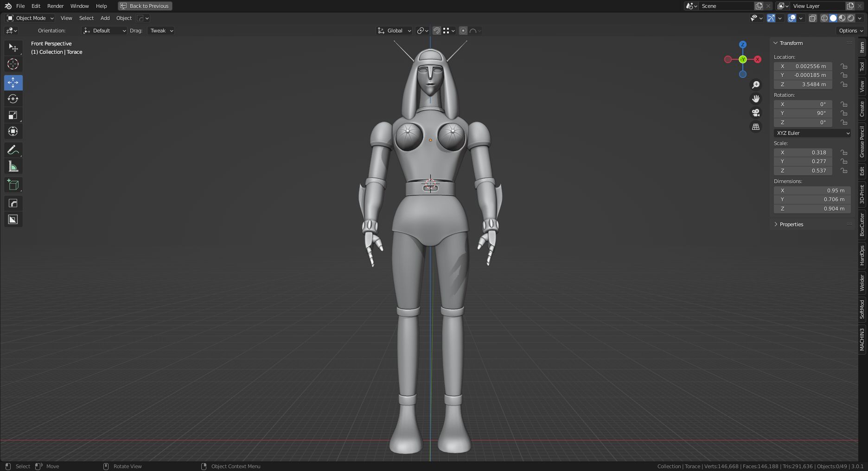Screen dimensions: 868x471
Task: Open the viewport Object menu
Action: [x=124, y=18]
